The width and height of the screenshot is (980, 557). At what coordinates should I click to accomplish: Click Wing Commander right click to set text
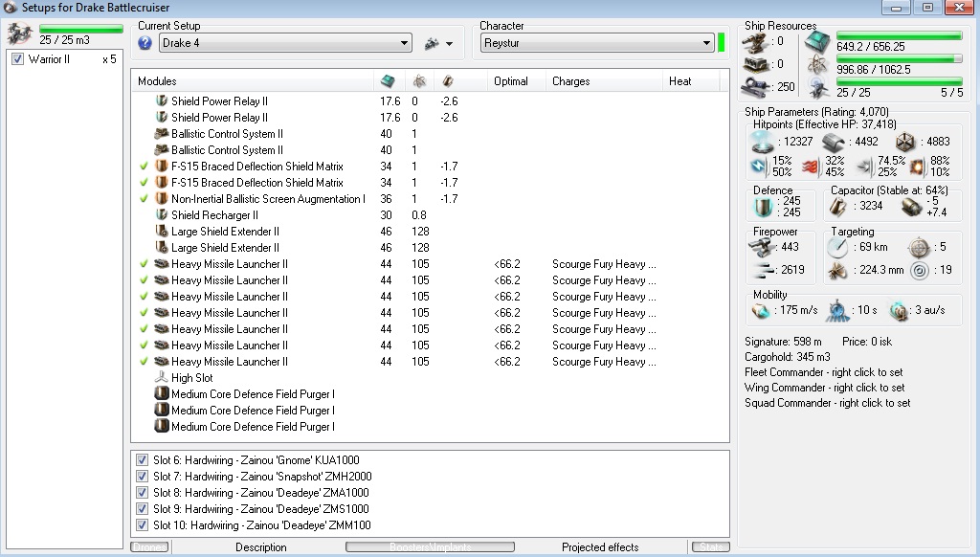pos(824,388)
